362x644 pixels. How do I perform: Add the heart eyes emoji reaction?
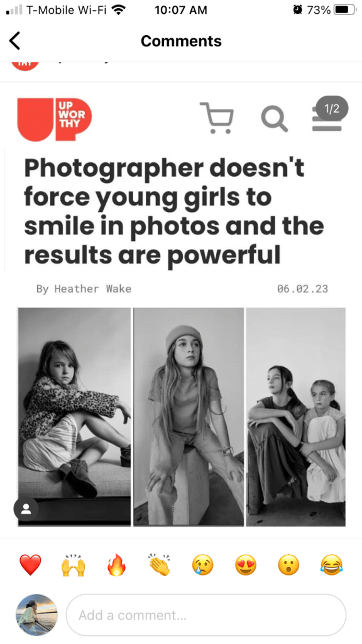click(x=246, y=565)
